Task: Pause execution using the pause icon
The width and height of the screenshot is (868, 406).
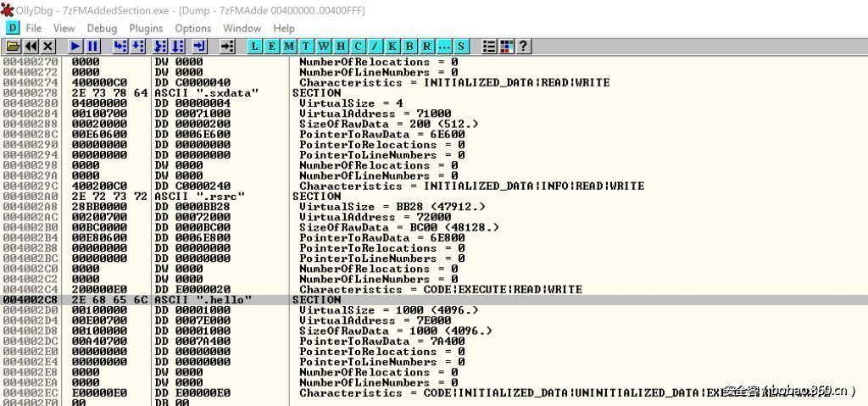Action: click(x=92, y=46)
